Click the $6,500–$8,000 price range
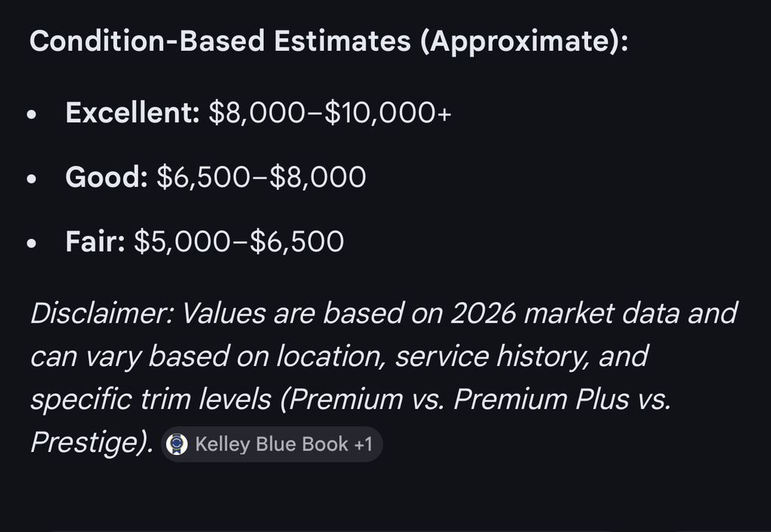Viewport: 771px width, 532px height. (261, 177)
